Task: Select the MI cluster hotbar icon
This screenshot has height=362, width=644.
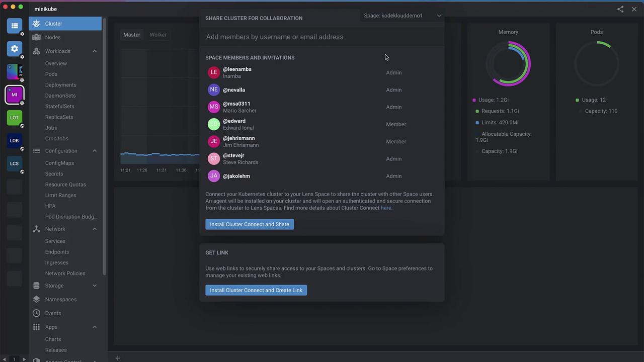Action: point(14,95)
